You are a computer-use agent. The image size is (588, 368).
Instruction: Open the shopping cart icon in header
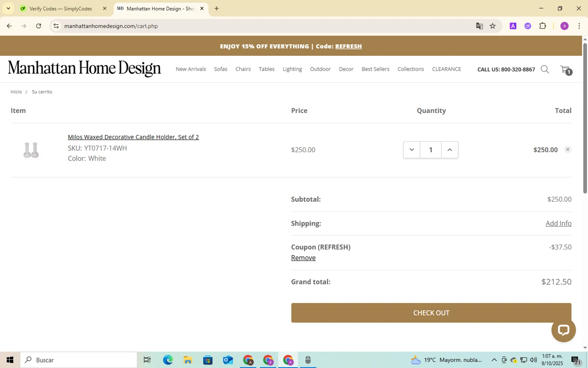tap(566, 70)
